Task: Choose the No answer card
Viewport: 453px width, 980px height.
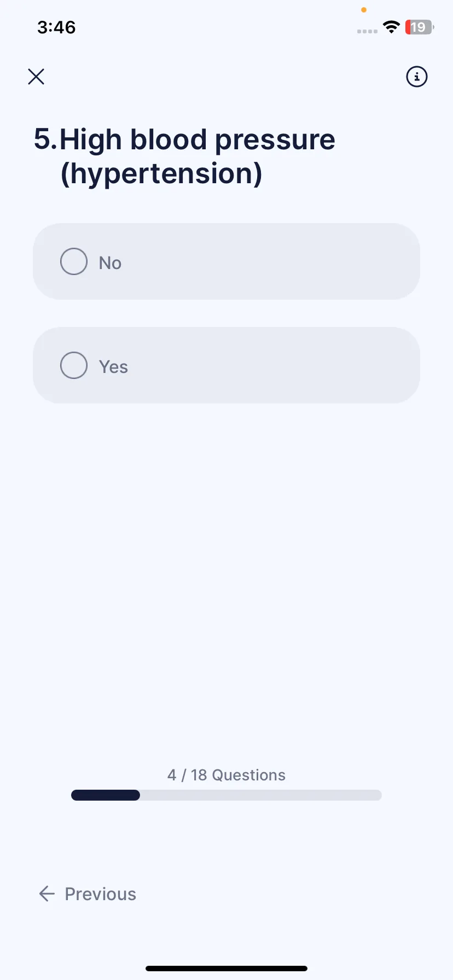Action: click(226, 261)
